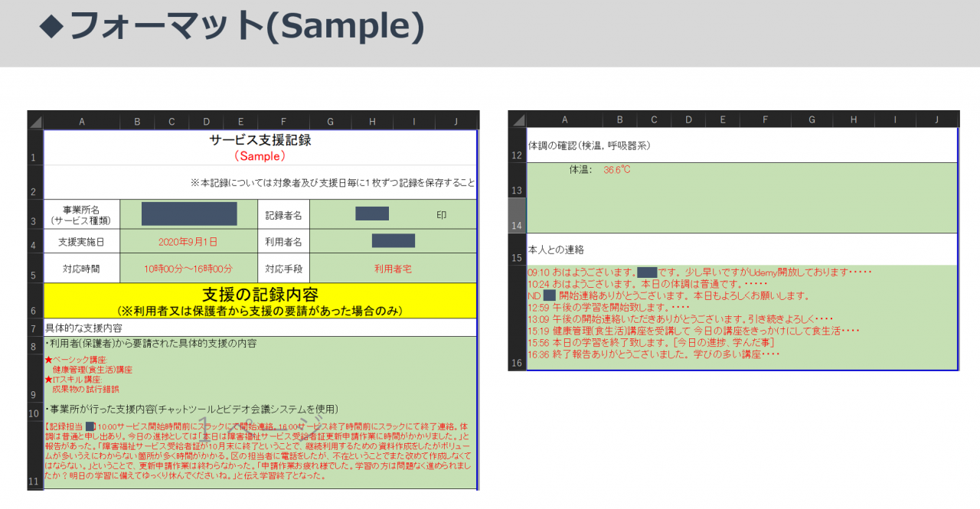Select column A header in the left sheet
Viewport: 980px width, 509px height.
(x=82, y=121)
